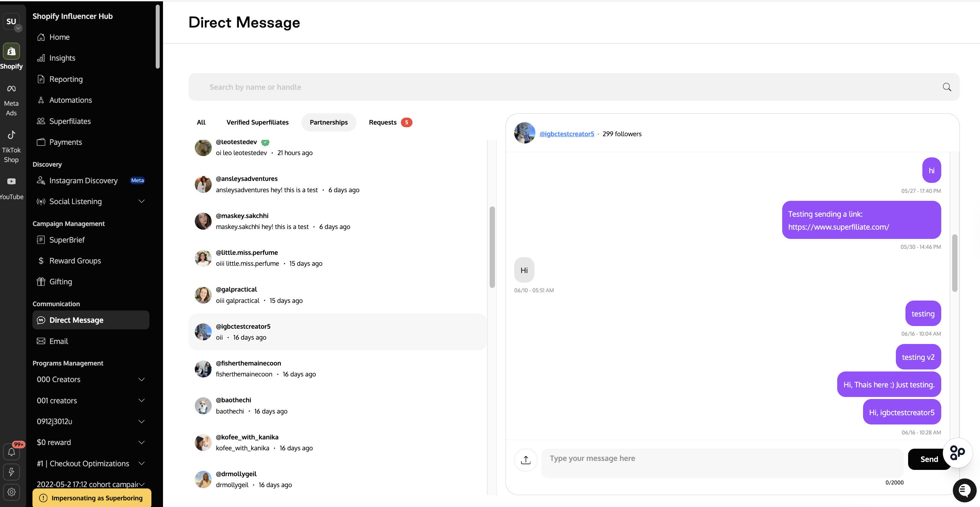Click the message text input box
980x507 pixels.
(x=722, y=463)
